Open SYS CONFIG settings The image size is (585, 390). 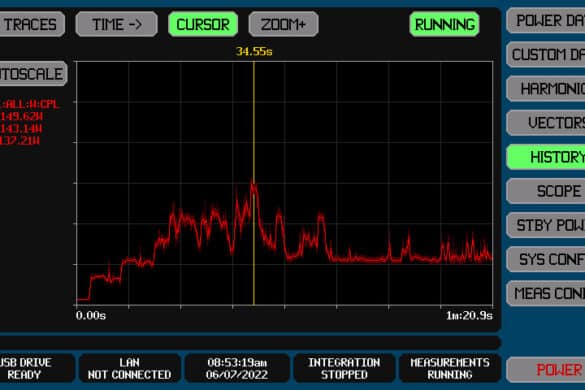(x=546, y=259)
